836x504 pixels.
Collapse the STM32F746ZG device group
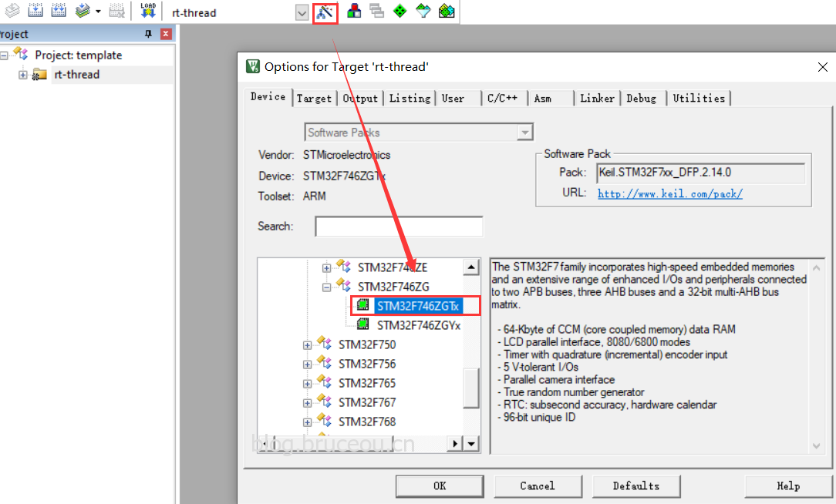[326, 287]
